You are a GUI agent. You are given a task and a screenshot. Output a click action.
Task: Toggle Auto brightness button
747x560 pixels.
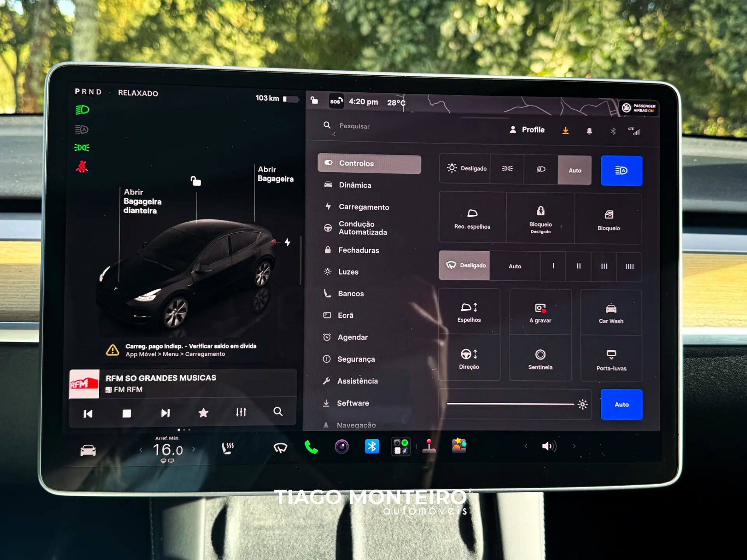pos(621,404)
